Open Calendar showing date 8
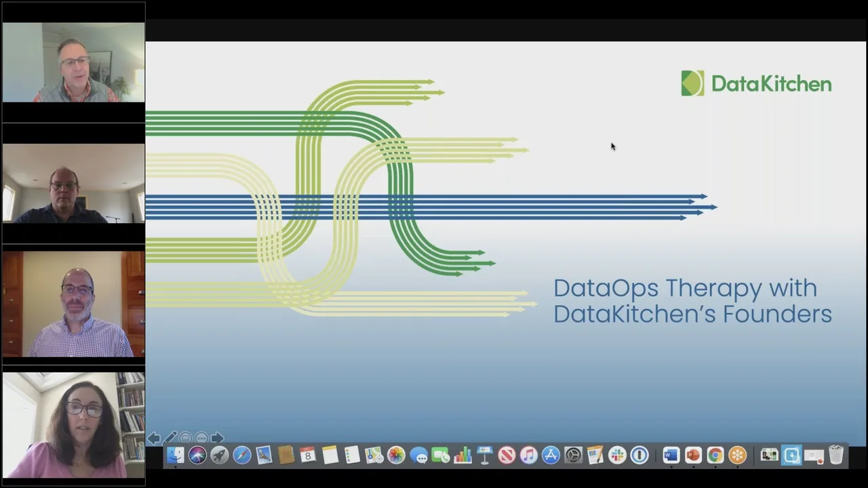The width and height of the screenshot is (868, 488). [308, 455]
